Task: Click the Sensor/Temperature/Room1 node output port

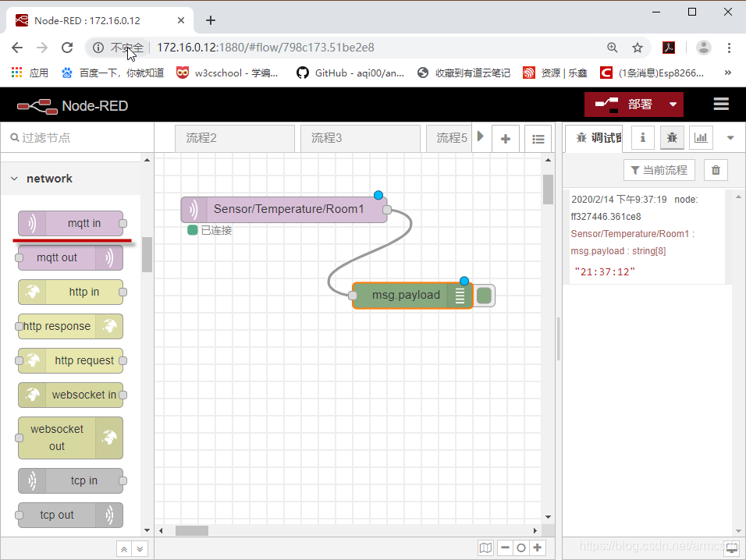Action: [387, 210]
